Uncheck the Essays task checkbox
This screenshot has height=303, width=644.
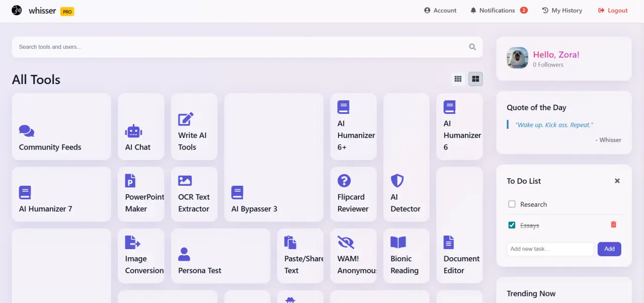[512, 225]
